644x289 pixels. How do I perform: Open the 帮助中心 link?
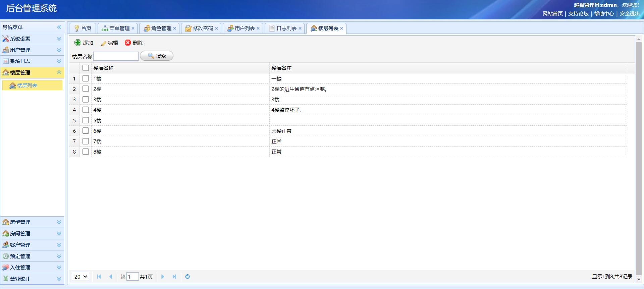pos(604,14)
